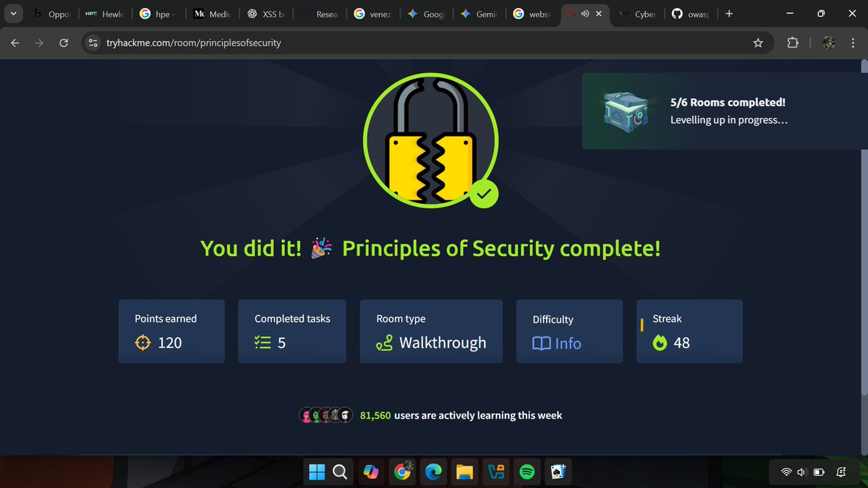Open a new browser tab

728,14
